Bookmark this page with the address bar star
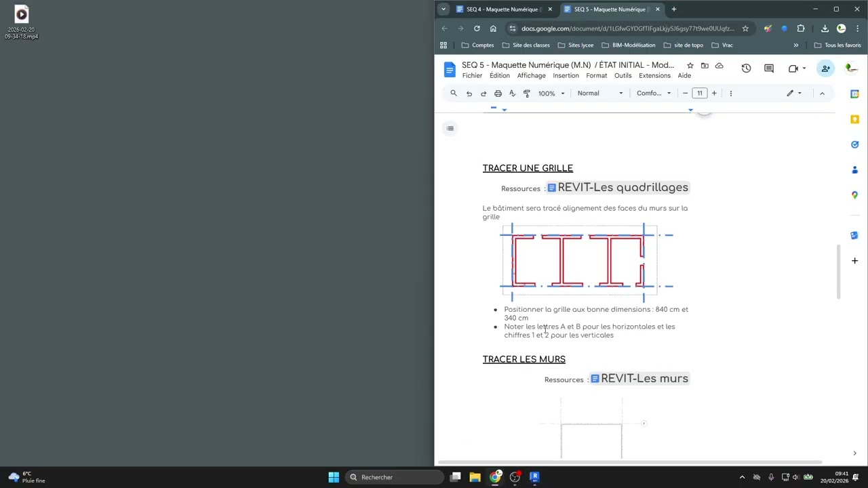The width and height of the screenshot is (868, 488). point(745,28)
